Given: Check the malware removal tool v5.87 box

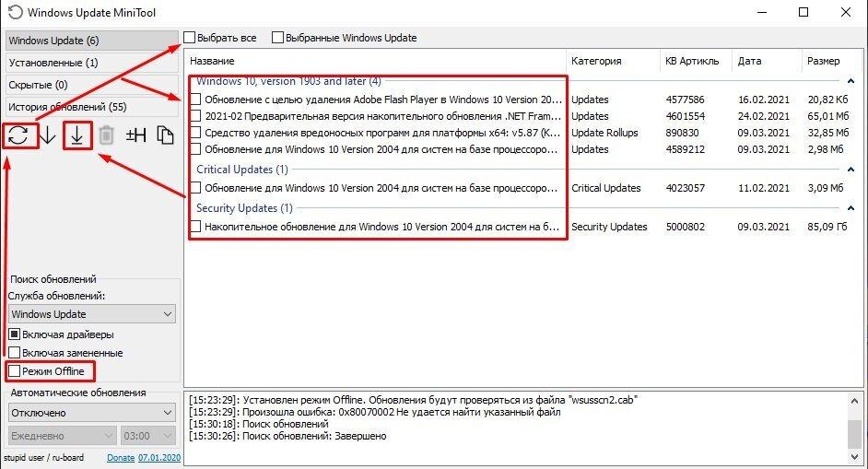Looking at the screenshot, I should point(195,133).
